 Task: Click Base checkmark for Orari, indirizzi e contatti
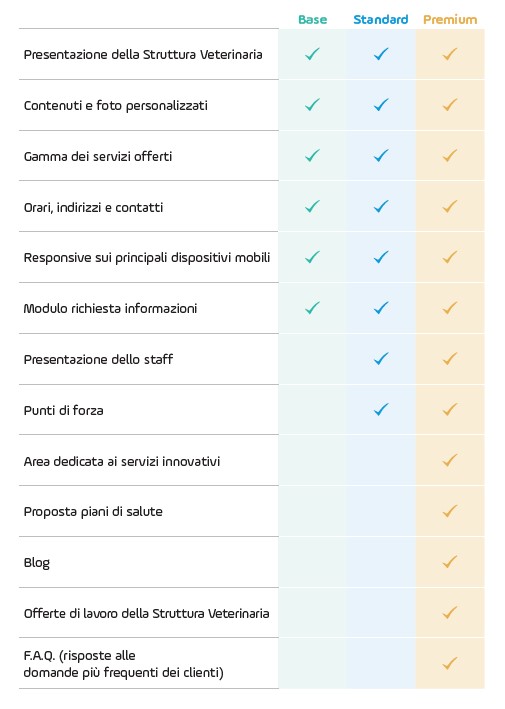point(312,207)
